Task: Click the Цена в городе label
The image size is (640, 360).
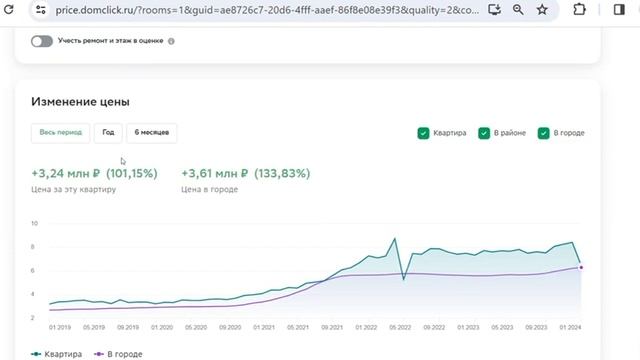Action: (x=209, y=189)
